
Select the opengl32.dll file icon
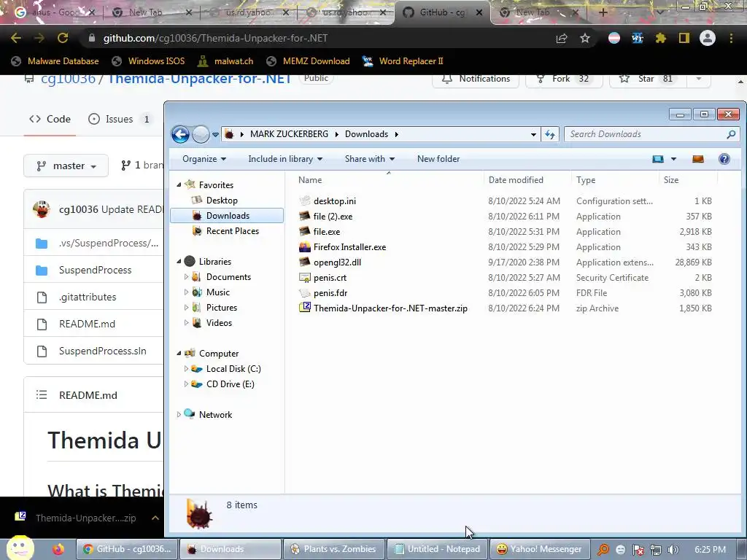click(304, 262)
